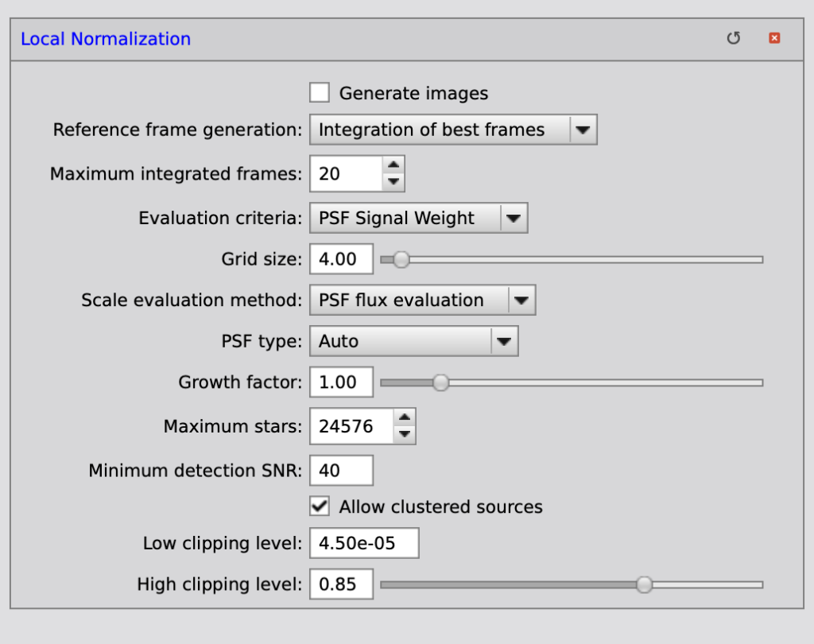Focus the Low clipping level field
Image resolution: width=814 pixels, height=644 pixels.
(x=363, y=544)
